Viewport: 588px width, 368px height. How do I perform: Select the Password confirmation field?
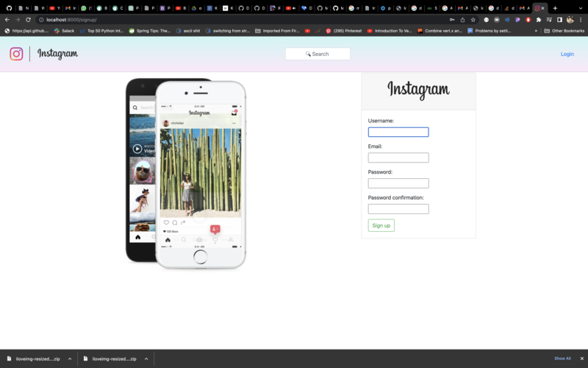click(398, 209)
